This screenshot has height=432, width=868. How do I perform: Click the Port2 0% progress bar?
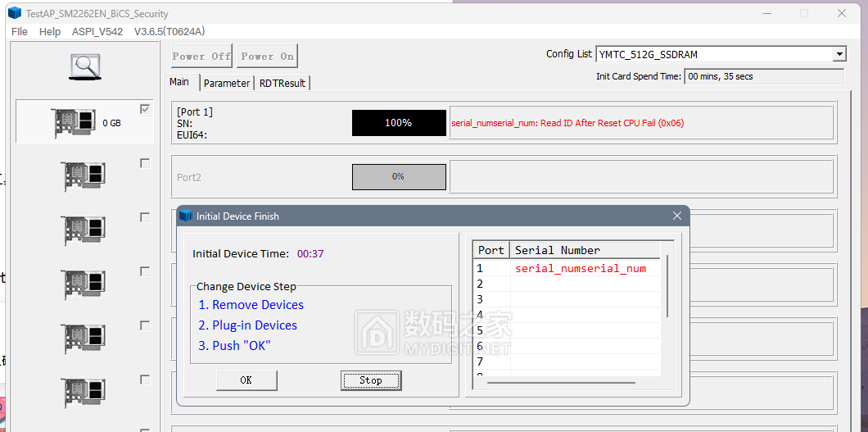[x=399, y=177]
